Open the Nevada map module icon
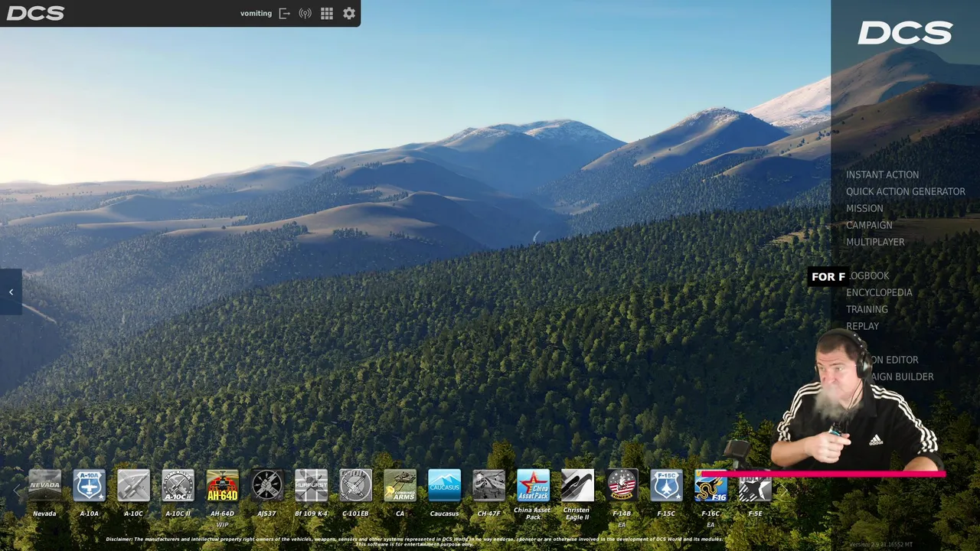The width and height of the screenshot is (980, 551). pos(44,485)
